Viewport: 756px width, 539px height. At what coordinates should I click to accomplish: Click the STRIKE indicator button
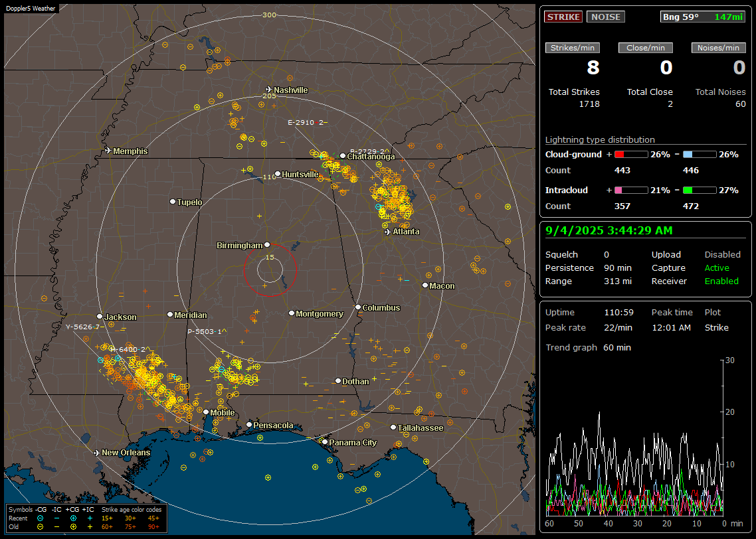(x=563, y=17)
